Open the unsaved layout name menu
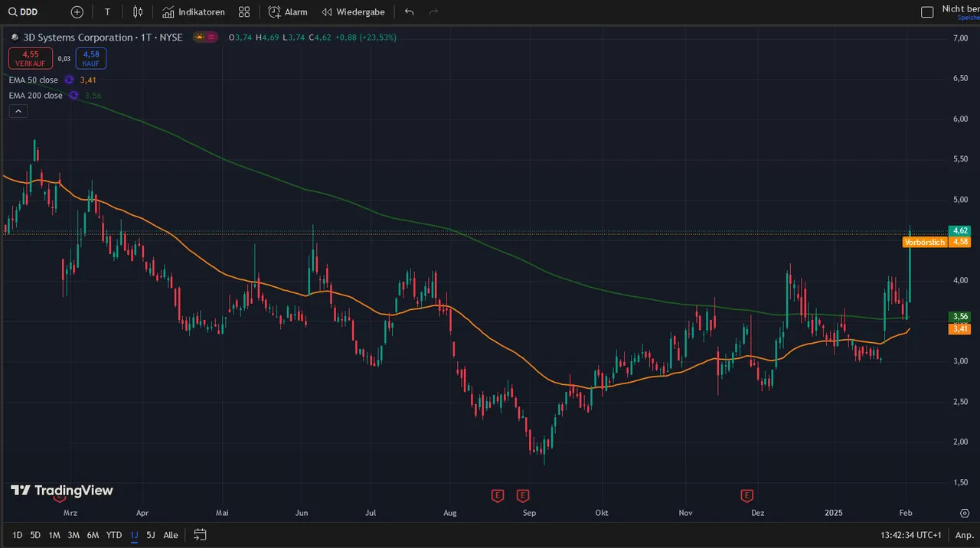The width and height of the screenshot is (980, 548). (960, 11)
